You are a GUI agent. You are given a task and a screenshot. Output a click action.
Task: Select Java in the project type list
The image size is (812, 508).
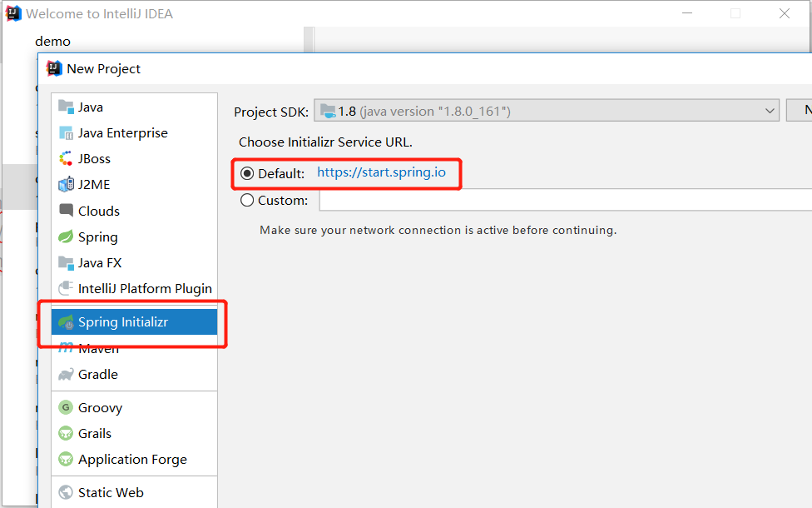pos(134,107)
